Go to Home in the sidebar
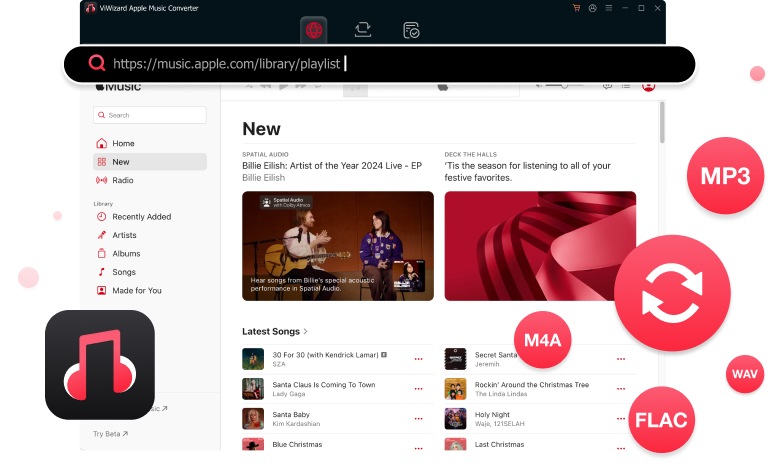Screen dimensions: 772x470 pyautogui.click(x=150, y=143)
